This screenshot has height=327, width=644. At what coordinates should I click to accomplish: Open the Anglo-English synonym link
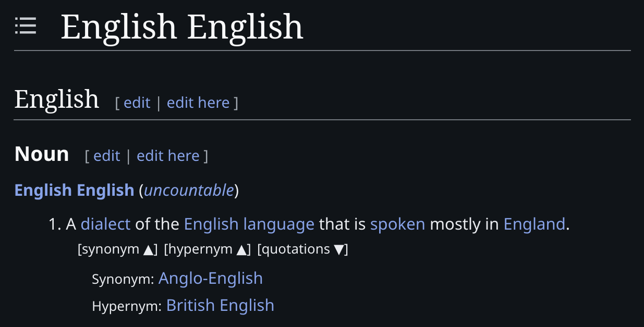click(211, 278)
